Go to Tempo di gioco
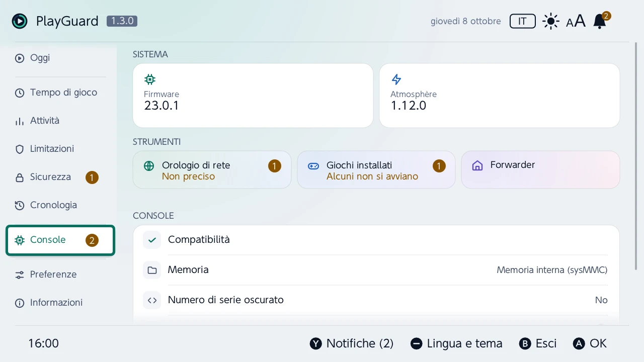 (x=60, y=93)
